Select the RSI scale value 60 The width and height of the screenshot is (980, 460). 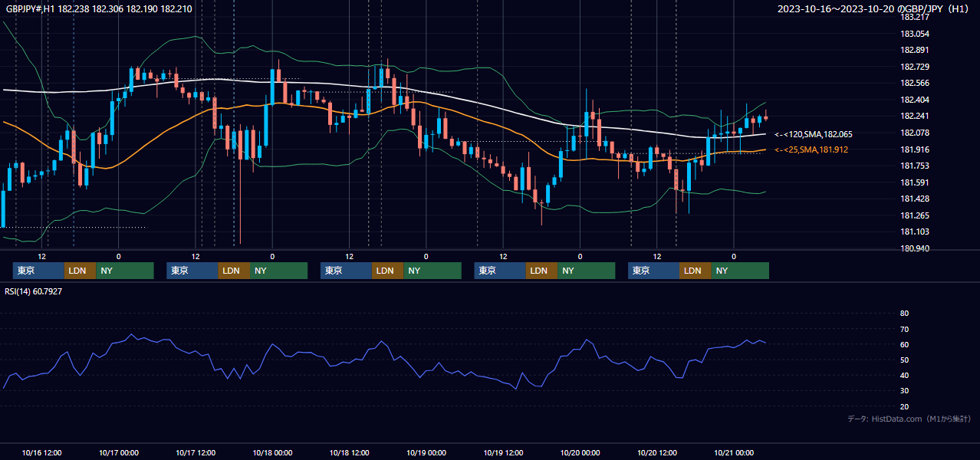(904, 344)
